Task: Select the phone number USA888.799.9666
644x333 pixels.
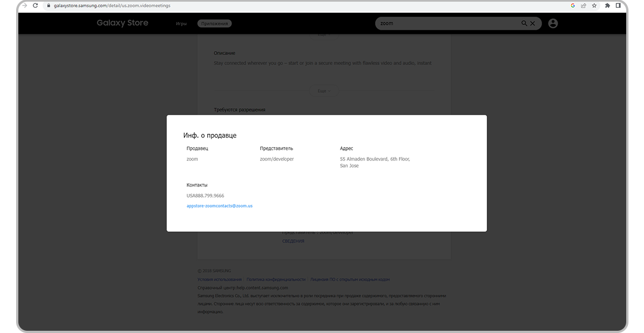Action: click(206, 195)
